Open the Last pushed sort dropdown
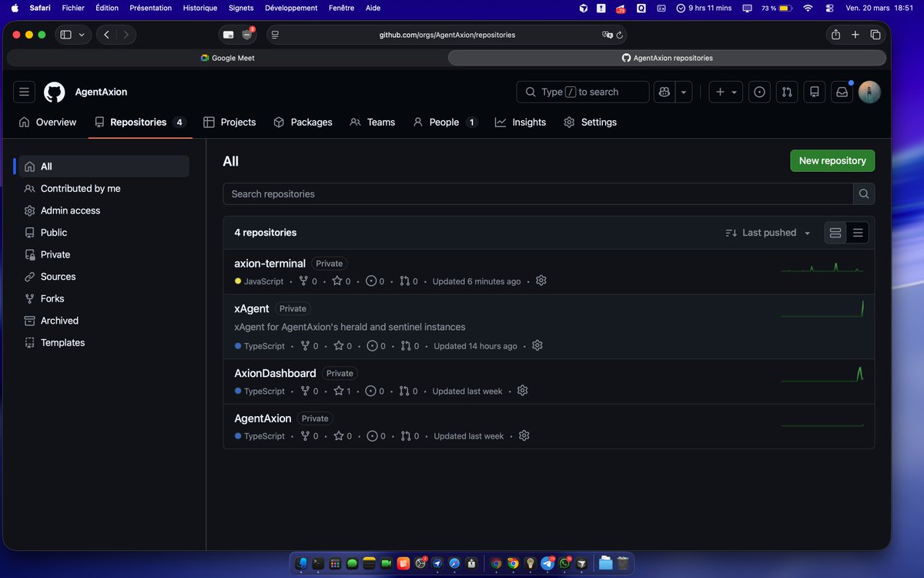Image resolution: width=924 pixels, height=578 pixels. pyautogui.click(x=768, y=233)
